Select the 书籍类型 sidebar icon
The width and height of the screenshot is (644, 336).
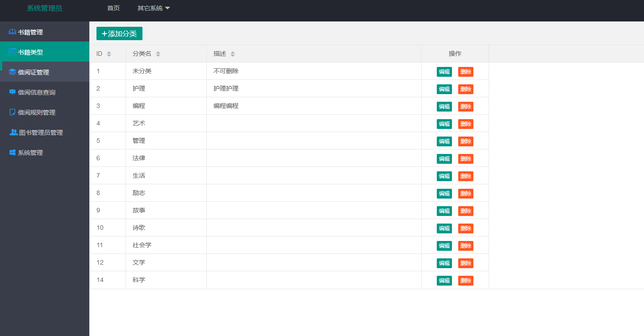click(12, 52)
